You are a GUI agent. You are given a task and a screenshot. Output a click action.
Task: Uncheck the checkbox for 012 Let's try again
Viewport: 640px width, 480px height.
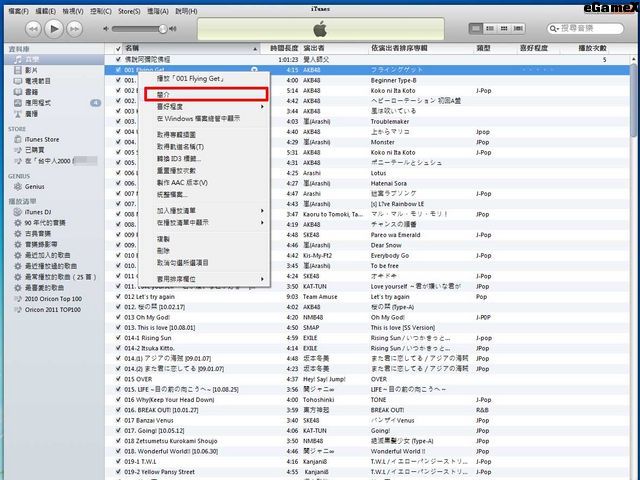tap(118, 296)
